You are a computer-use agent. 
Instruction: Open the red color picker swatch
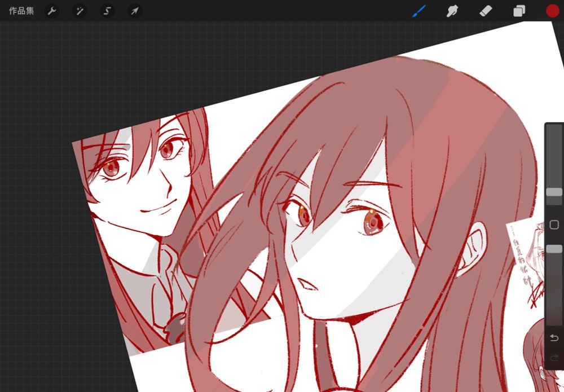553,11
